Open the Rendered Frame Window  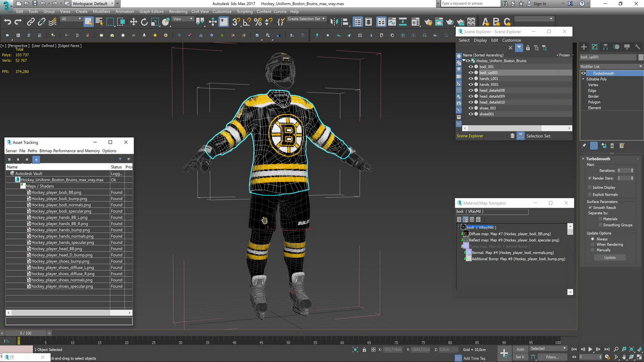(x=439, y=22)
